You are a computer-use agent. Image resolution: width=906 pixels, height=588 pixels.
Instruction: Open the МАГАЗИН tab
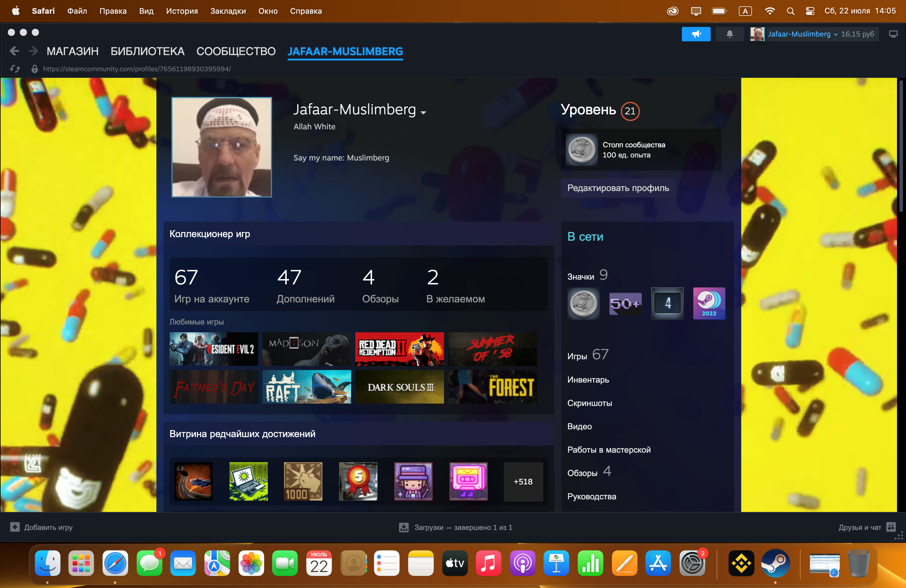[72, 51]
